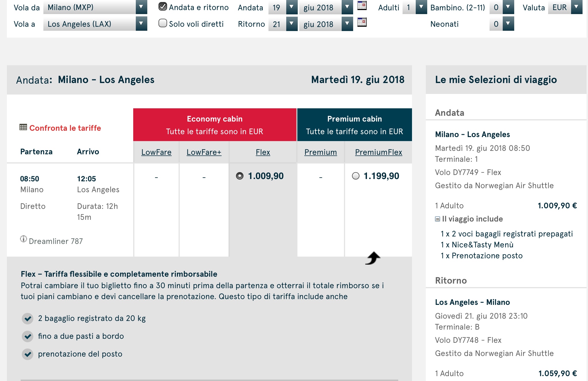Expand the Adulti count dropdown
Viewport: 588px width, 381px height.
(x=421, y=7)
